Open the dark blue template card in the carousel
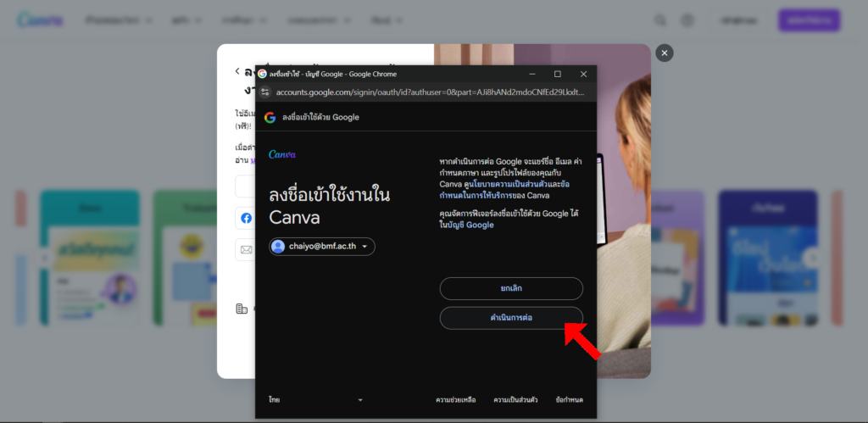 point(767,258)
